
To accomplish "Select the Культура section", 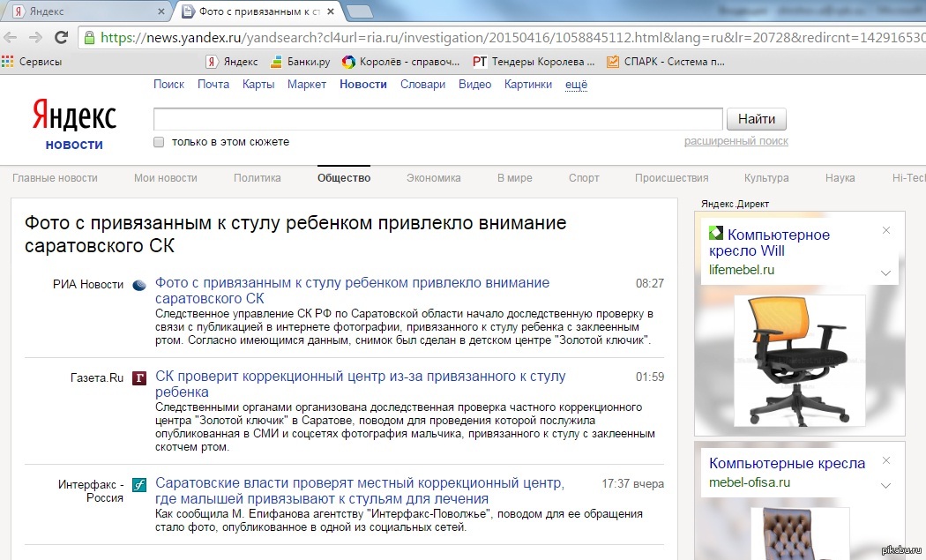I will click(766, 178).
